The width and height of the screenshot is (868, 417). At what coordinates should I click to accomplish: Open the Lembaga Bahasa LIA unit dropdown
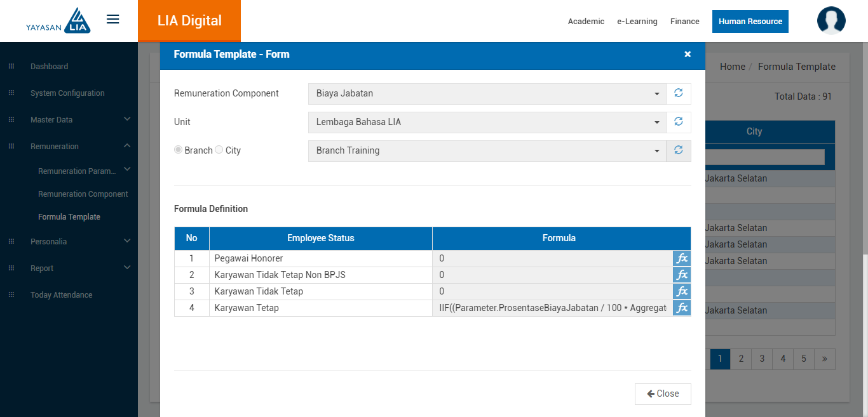487,122
